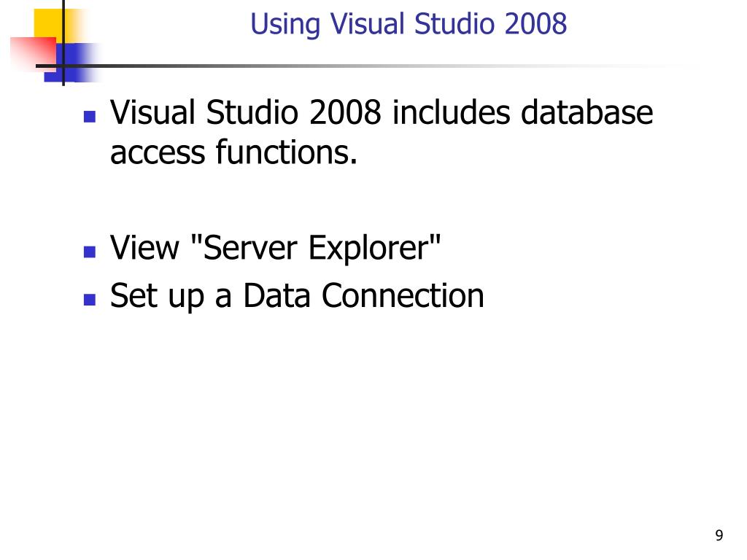Click the blue square in the corner logo

(x=71, y=62)
